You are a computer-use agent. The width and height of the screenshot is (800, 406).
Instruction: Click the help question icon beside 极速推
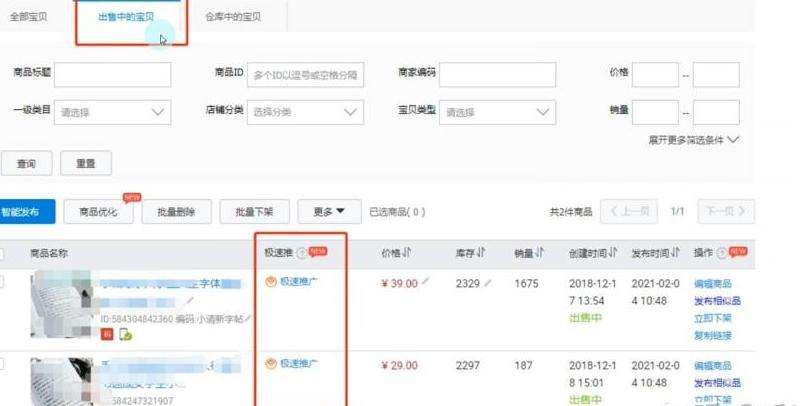pyautogui.click(x=301, y=253)
